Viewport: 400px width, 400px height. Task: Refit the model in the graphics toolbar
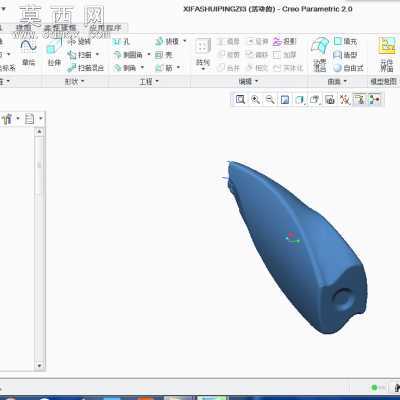(x=240, y=99)
